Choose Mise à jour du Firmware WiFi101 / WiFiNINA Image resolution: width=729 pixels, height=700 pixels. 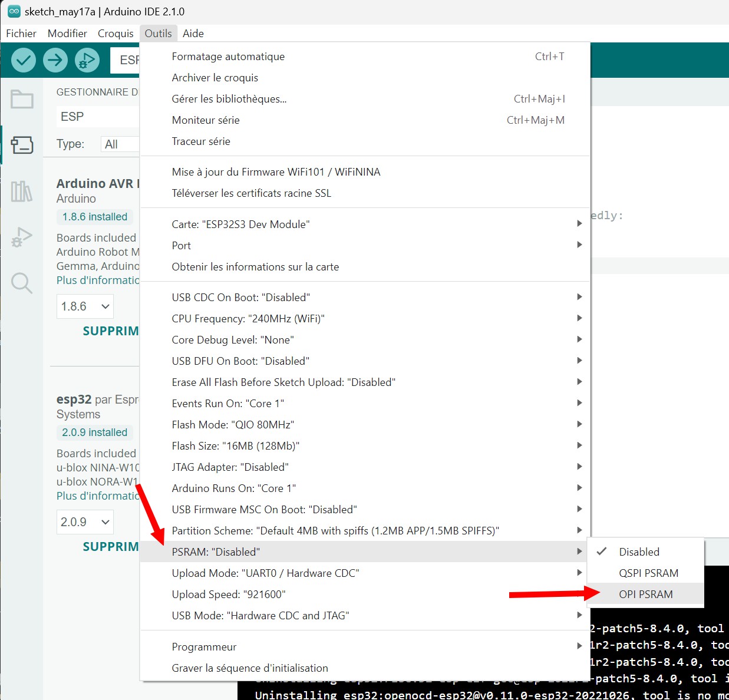[x=365, y=172]
